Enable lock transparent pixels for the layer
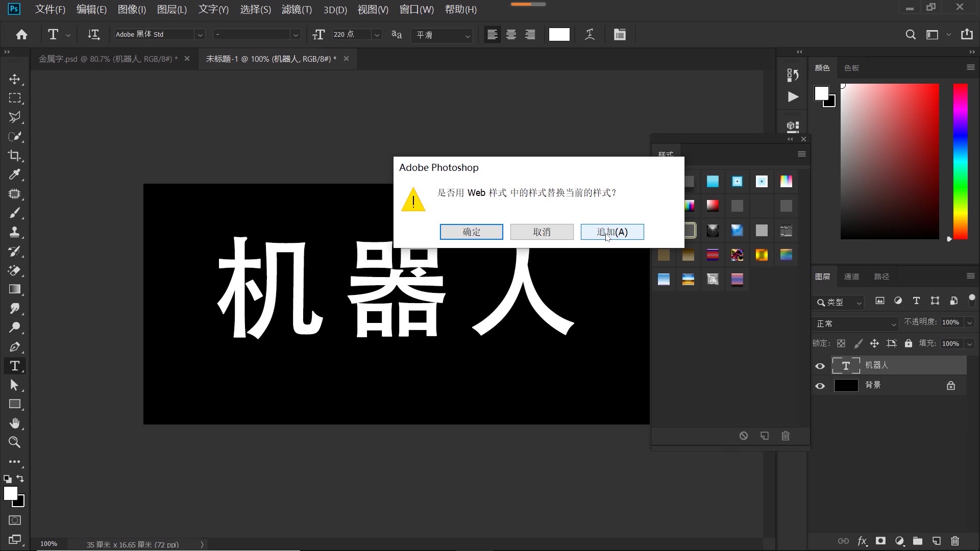 pos(841,343)
